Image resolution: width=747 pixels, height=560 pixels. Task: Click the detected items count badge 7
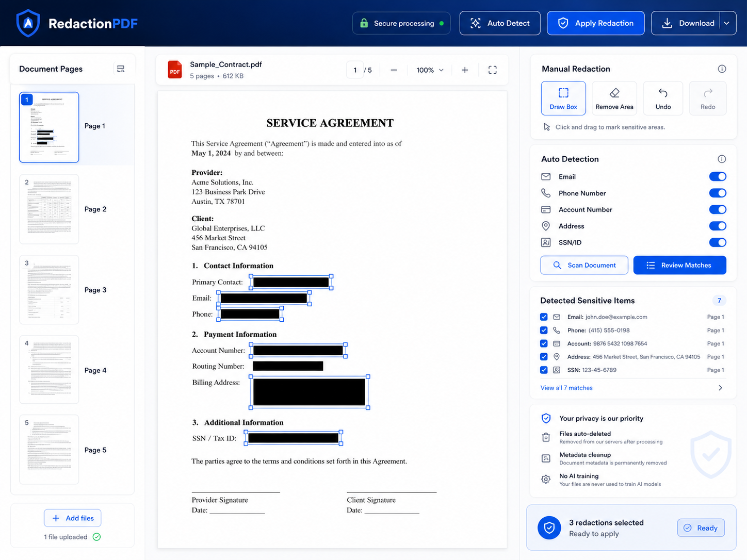[x=719, y=301]
